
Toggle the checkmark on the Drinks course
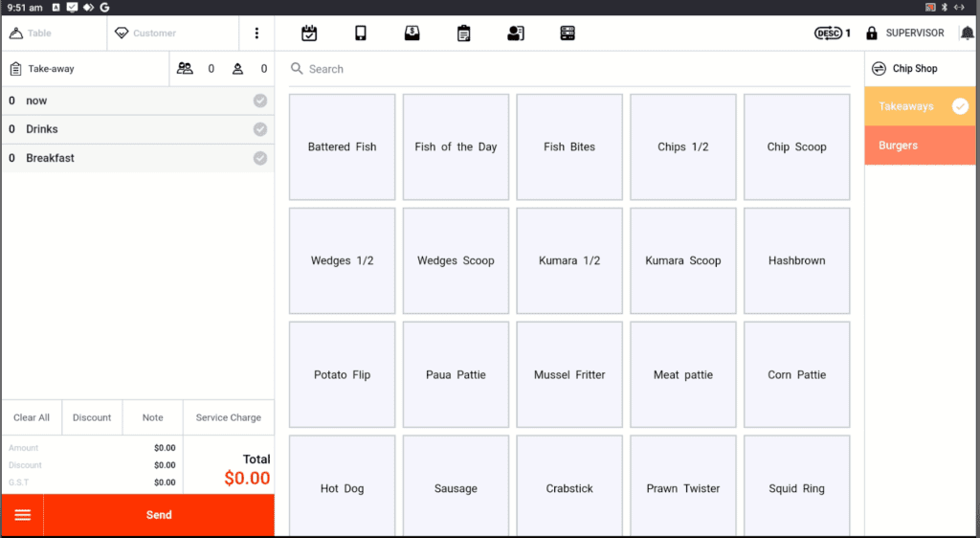(260, 129)
